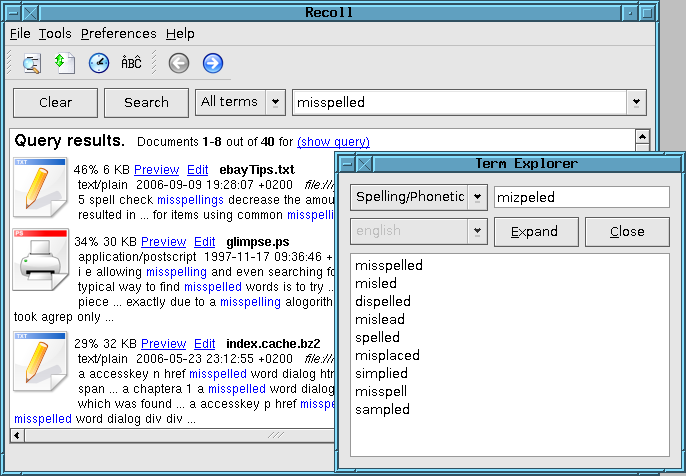Screen dimensions: 686x476
Task: Click the sort parameters document icon
Action: point(65,64)
